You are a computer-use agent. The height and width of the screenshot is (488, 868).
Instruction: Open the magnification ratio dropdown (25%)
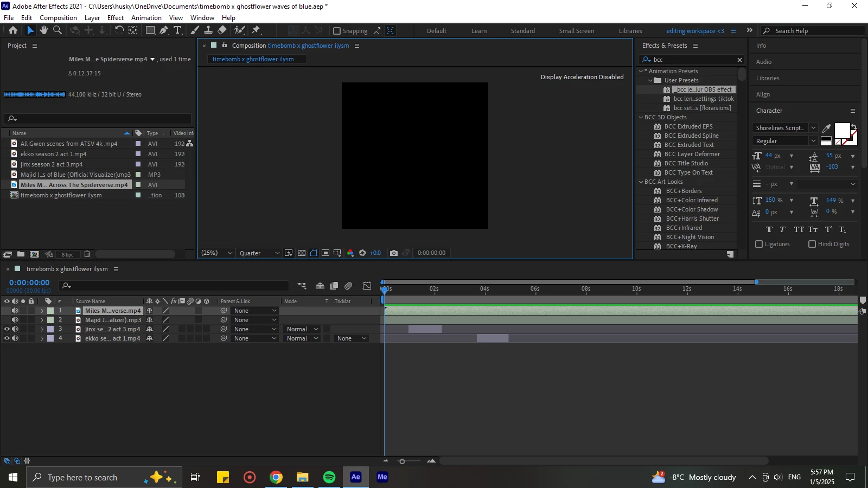click(x=217, y=253)
